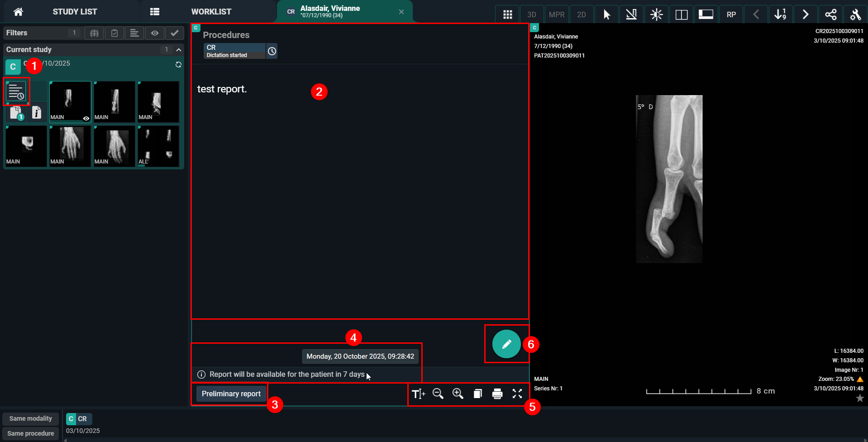
Task: Print the report using the printer icon
Action: tap(497, 394)
